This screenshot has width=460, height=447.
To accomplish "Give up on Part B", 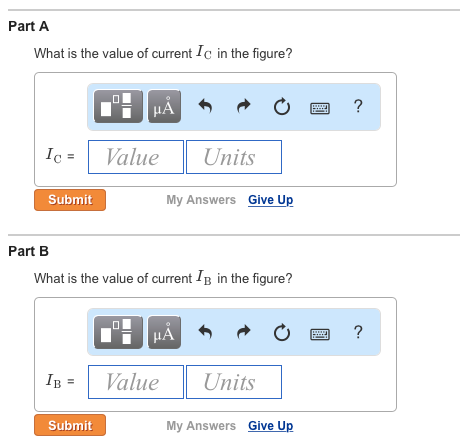I will [x=271, y=426].
